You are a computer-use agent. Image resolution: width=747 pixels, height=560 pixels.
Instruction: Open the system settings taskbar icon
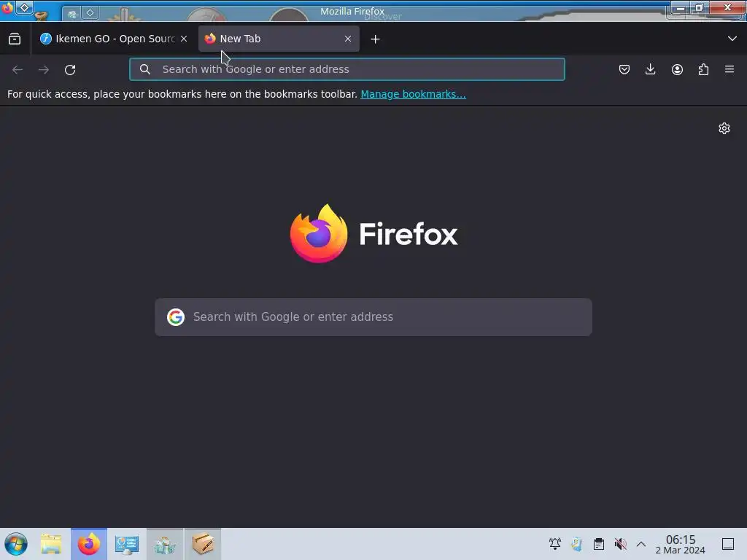pos(127,544)
